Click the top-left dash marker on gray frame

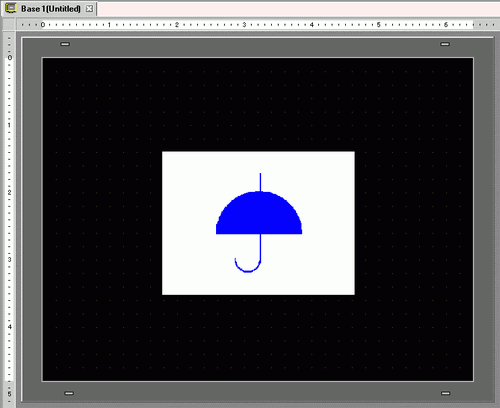[65, 44]
